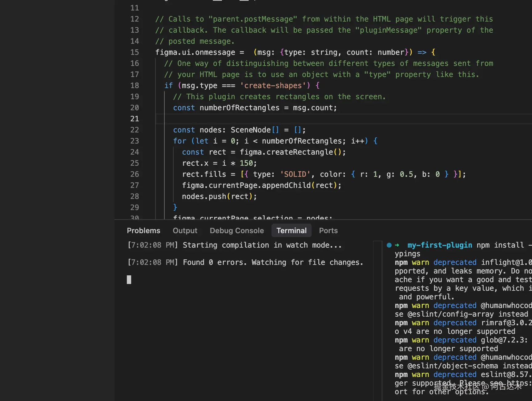Click the terminal cursor block

coord(129,280)
